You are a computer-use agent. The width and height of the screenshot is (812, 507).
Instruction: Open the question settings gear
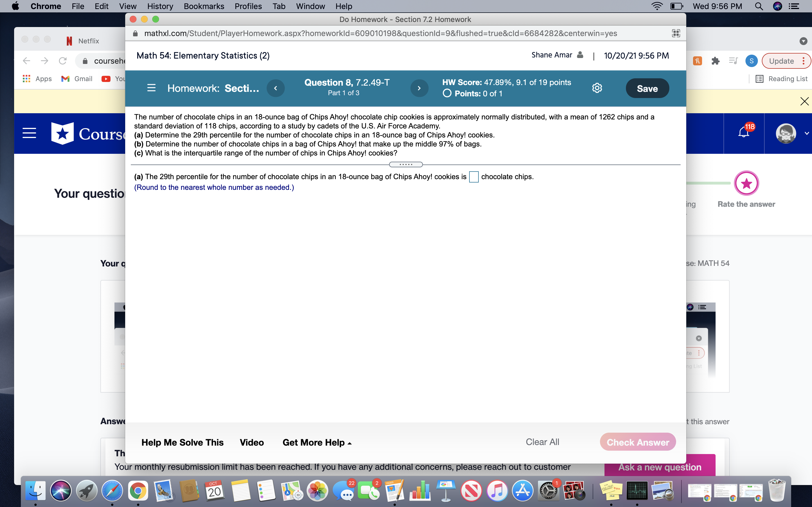(597, 88)
